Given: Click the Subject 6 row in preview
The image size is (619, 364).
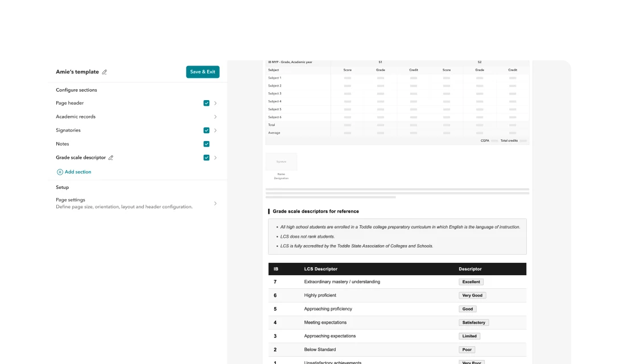Looking at the screenshot, I should point(397,117).
